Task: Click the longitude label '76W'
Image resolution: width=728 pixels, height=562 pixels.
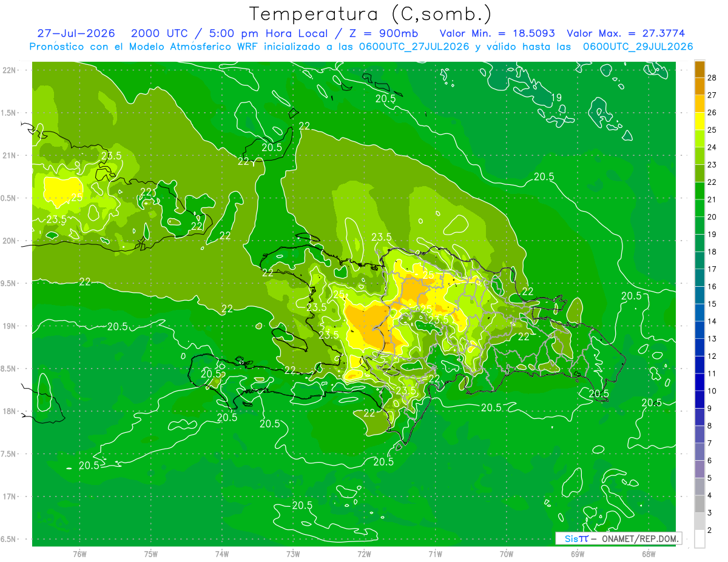Action: 79,554
